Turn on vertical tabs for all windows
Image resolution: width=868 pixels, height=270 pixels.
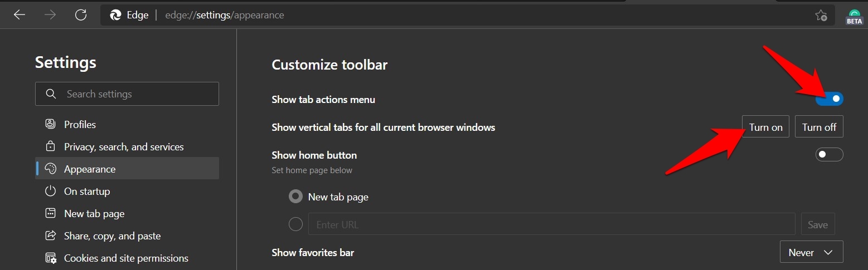tap(765, 127)
